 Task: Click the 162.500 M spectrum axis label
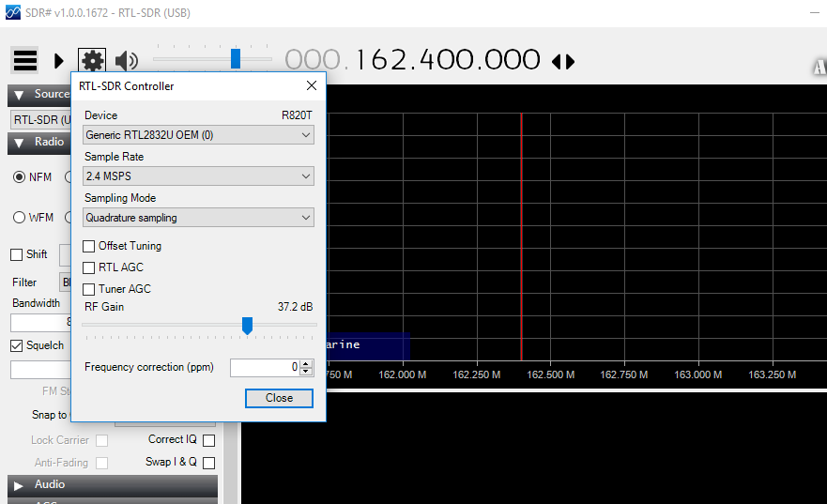click(x=551, y=374)
